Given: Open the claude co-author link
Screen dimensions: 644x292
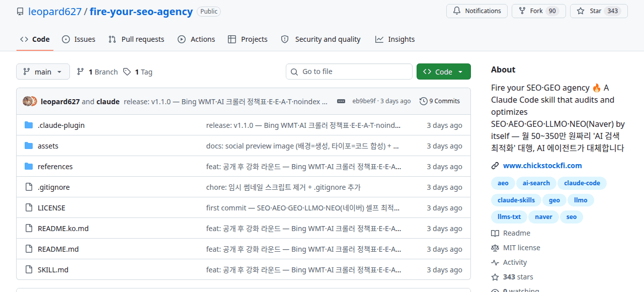Looking at the screenshot, I should [108, 102].
